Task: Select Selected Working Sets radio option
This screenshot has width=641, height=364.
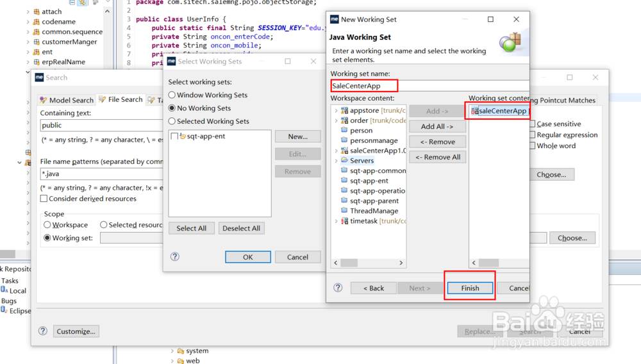Action: click(x=172, y=121)
